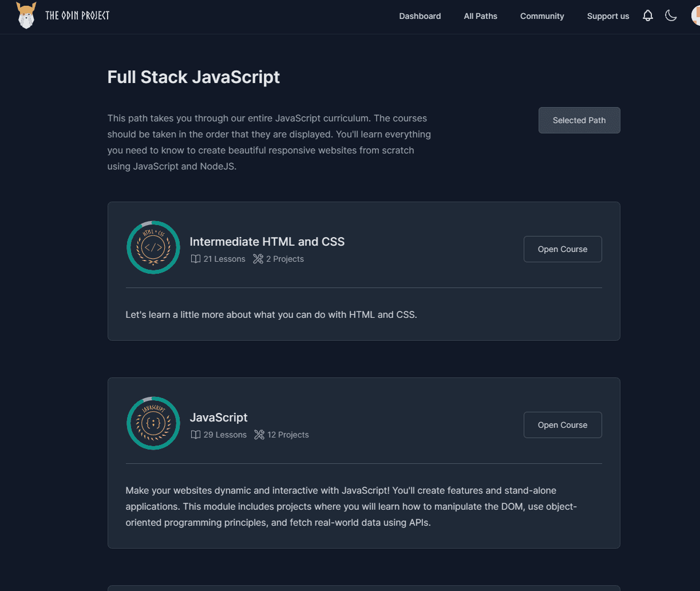The image size is (700, 591).
Task: Click THE ODIN PROJECT wordmark text
Action: pos(77,15)
